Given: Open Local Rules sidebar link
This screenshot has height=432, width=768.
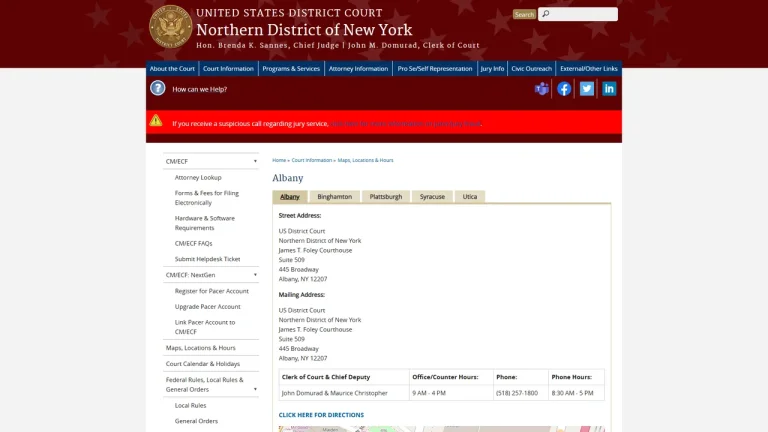Looking at the screenshot, I should (191, 406).
